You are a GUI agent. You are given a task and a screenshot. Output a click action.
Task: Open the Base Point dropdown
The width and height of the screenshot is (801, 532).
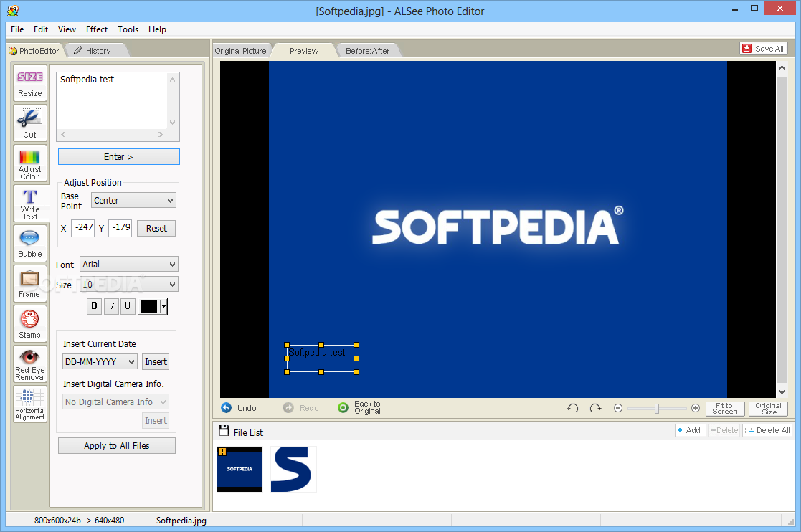coord(134,200)
